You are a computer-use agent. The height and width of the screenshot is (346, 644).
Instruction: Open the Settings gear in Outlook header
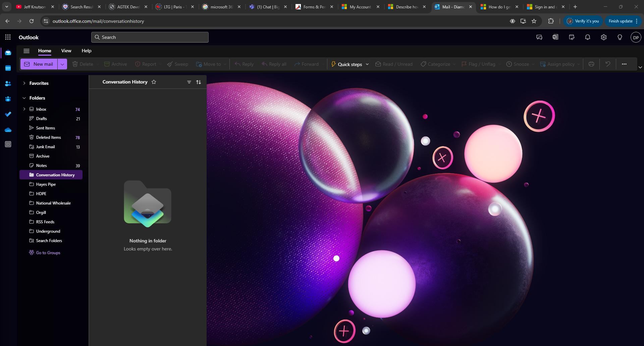pyautogui.click(x=604, y=37)
